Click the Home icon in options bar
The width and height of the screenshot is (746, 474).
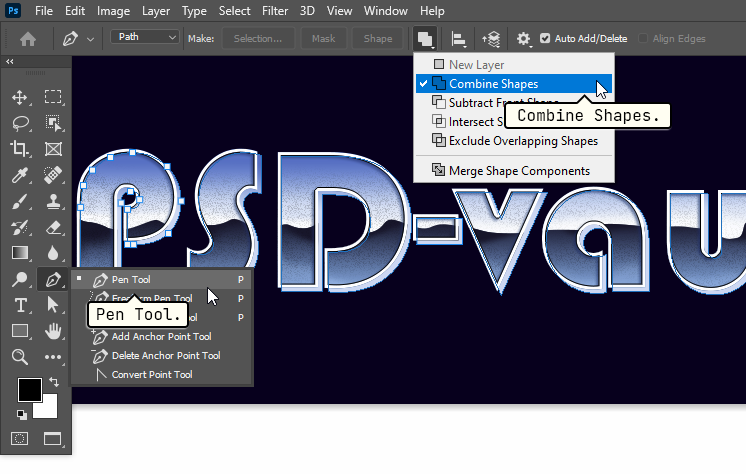pos(28,39)
